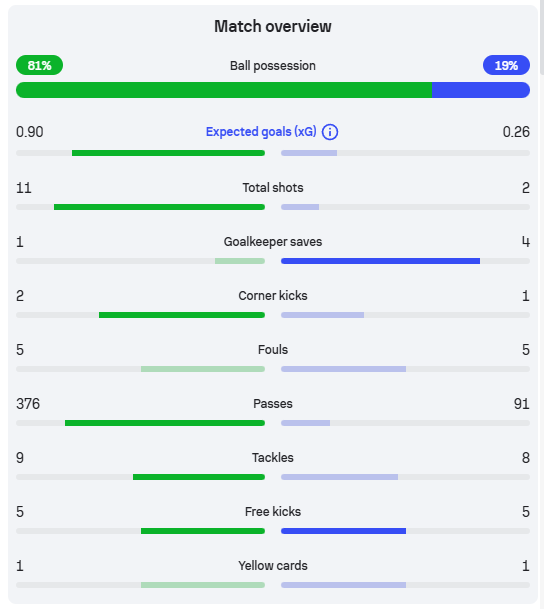Click the blue Goalkeeper saves bar
Viewport: 544px width, 609px height.
[x=380, y=261]
